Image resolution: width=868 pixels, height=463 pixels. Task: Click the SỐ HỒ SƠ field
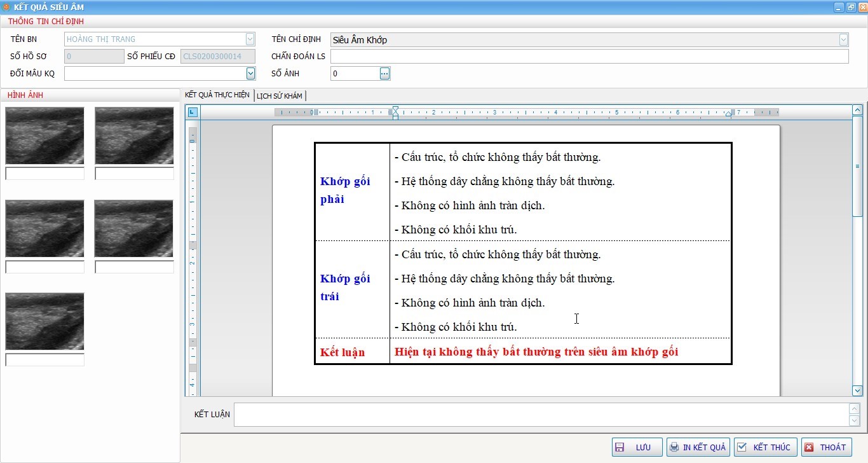click(x=94, y=57)
